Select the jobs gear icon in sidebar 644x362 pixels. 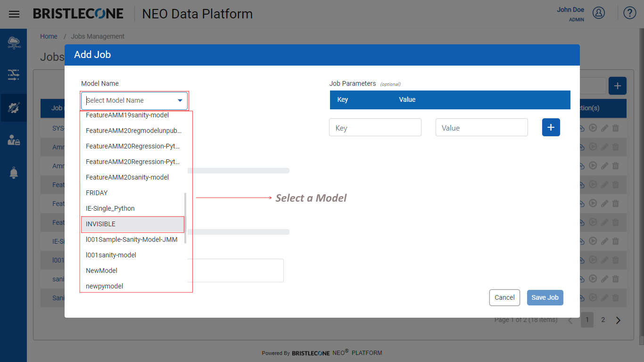14,108
